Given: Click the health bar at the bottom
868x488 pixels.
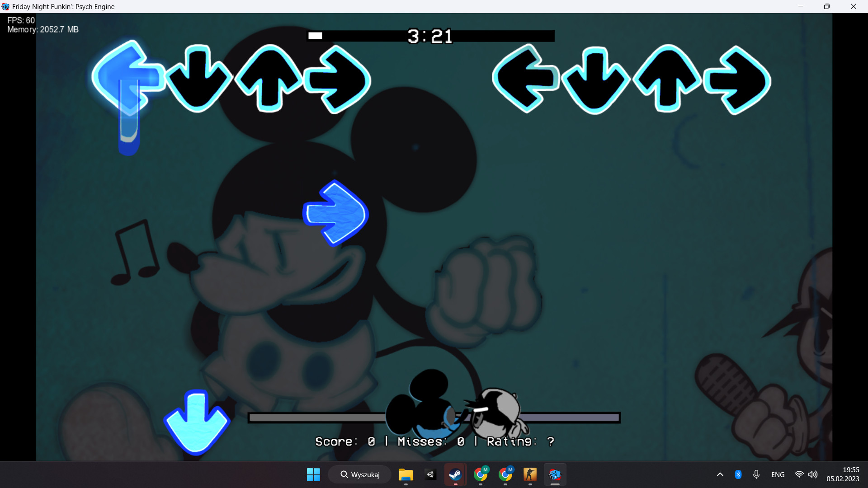Looking at the screenshot, I should 434,418.
